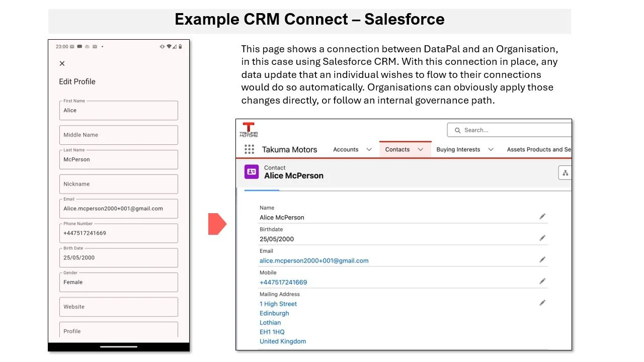Close the Edit Profile screen with the X
This screenshot has width=644, height=362.
point(62,63)
